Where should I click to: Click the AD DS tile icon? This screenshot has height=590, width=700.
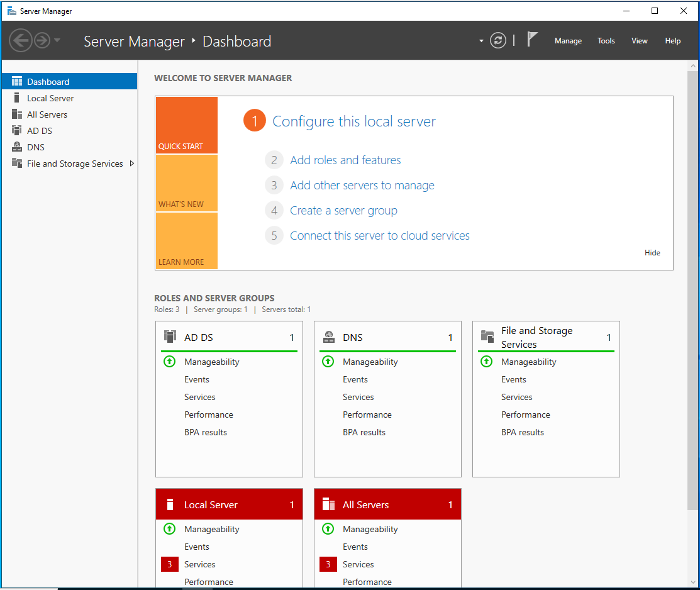[x=170, y=337]
